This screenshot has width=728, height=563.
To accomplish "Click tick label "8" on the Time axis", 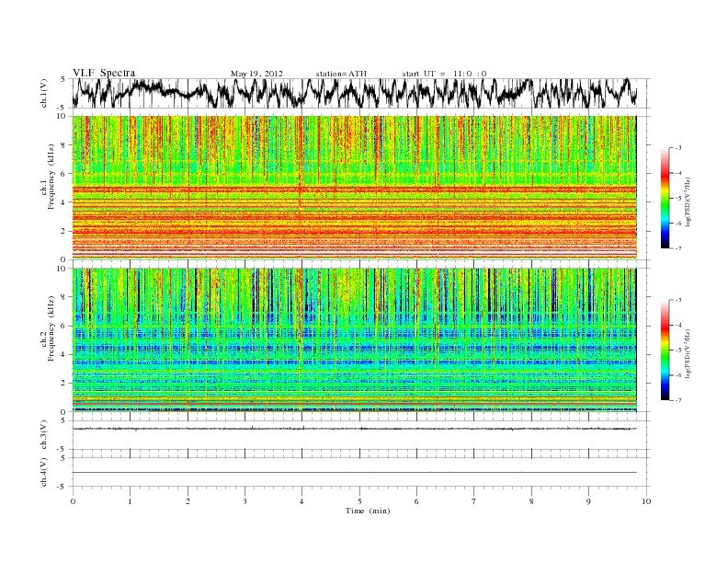I will (x=531, y=501).
